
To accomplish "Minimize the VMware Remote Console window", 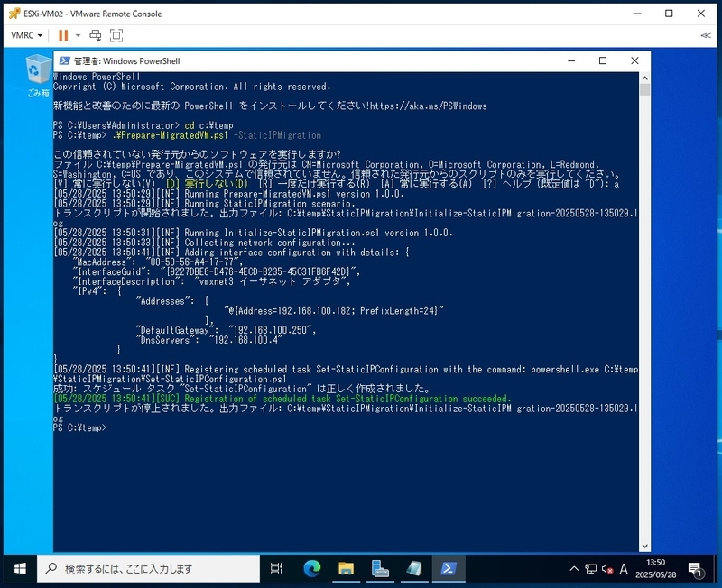I will tap(638, 14).
